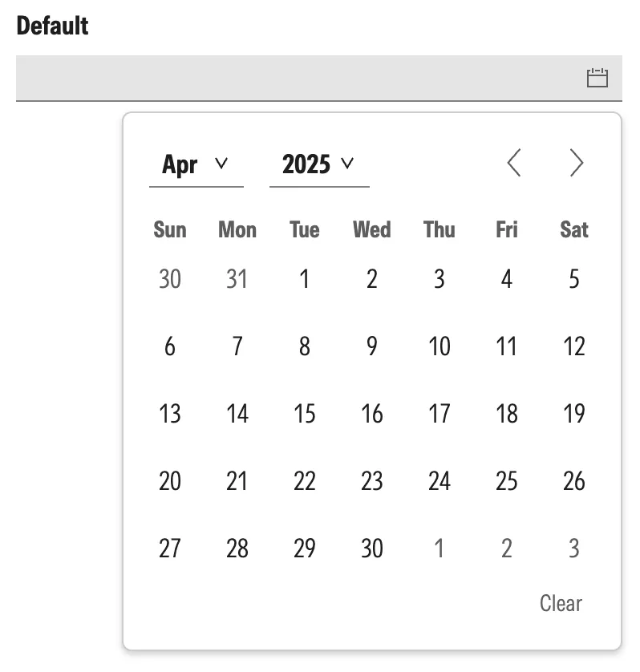Go to previous month with left chevron
Screen dimensions: 640x672
[x=514, y=163]
